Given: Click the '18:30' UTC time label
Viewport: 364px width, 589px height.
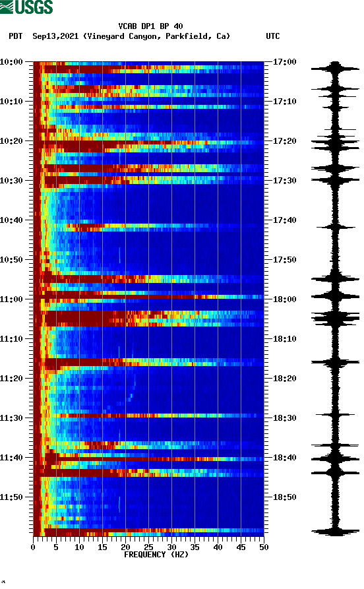Looking at the screenshot, I should pos(284,418).
